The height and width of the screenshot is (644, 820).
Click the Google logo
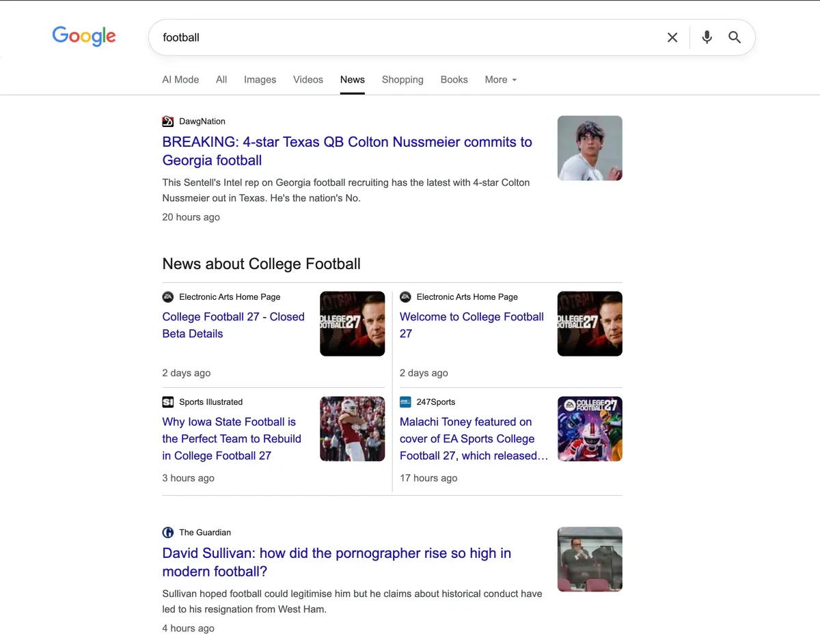pyautogui.click(x=84, y=36)
